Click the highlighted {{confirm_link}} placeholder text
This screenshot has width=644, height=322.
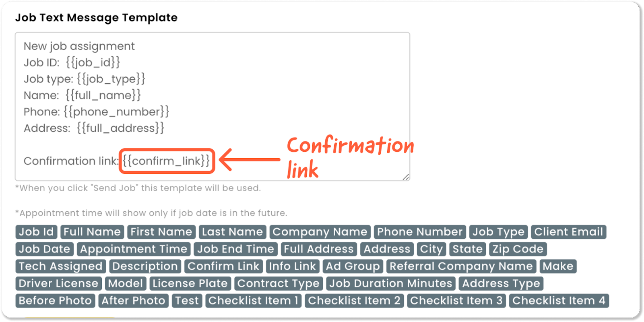point(166,161)
